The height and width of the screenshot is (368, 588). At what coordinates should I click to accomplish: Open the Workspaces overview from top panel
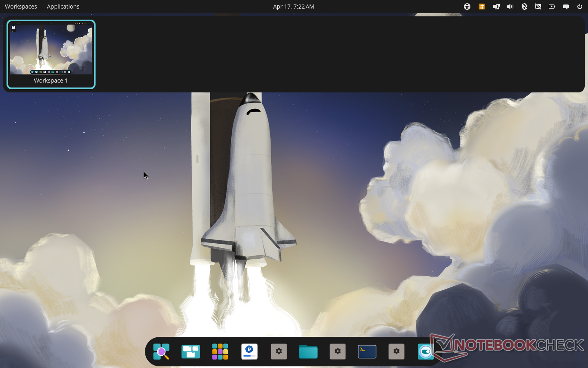(x=21, y=7)
